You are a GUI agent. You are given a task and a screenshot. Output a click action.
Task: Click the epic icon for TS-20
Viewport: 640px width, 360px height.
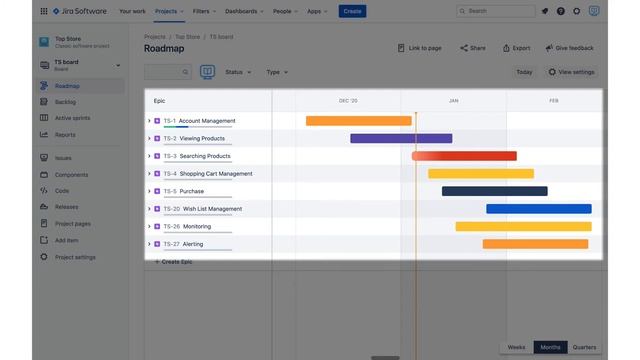(157, 209)
